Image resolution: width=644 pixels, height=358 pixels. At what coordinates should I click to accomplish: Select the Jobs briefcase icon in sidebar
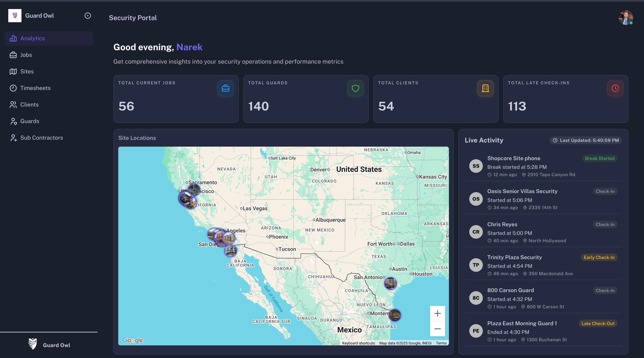click(x=13, y=55)
